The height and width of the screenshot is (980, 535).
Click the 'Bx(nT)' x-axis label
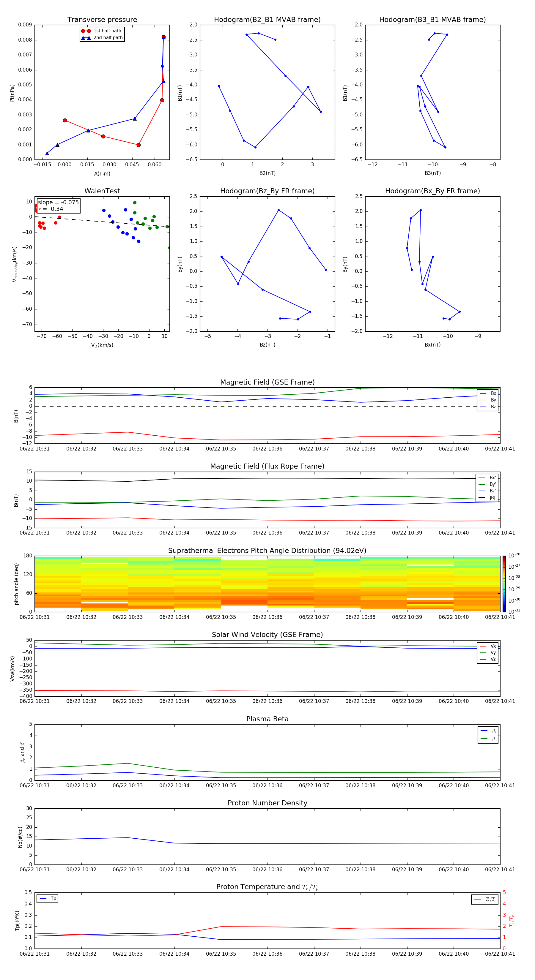click(x=432, y=345)
